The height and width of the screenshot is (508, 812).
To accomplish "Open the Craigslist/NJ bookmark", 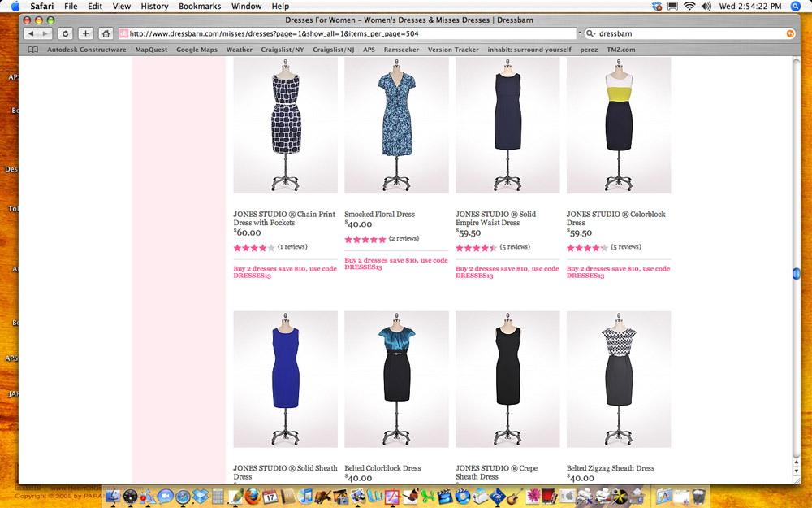I will (334, 50).
